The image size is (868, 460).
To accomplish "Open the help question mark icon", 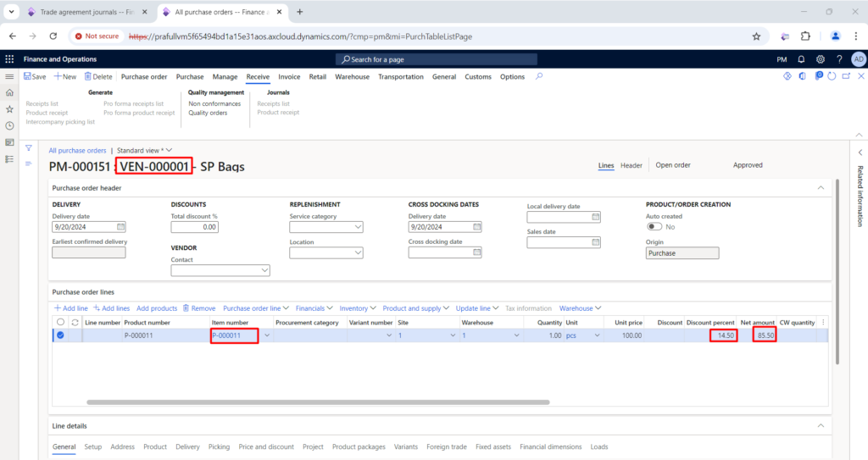I will [839, 59].
